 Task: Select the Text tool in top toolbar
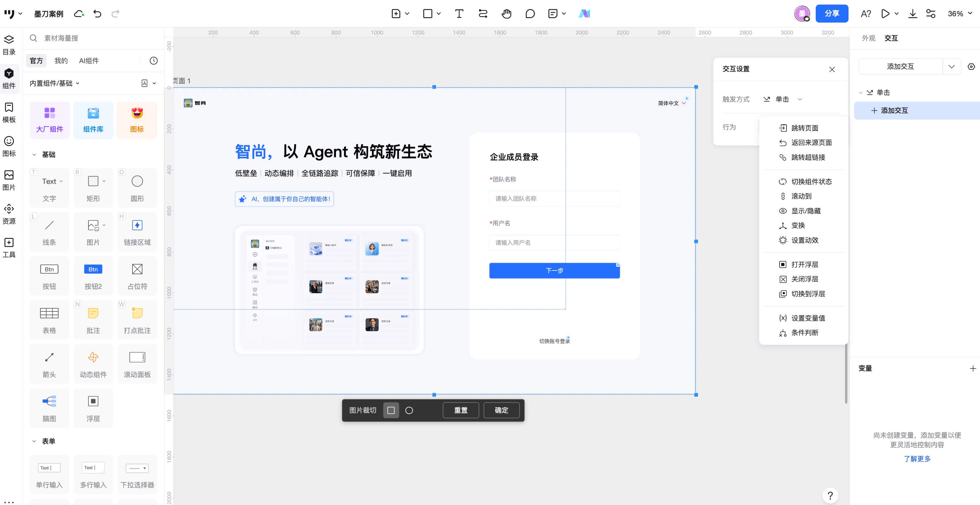[x=459, y=14]
